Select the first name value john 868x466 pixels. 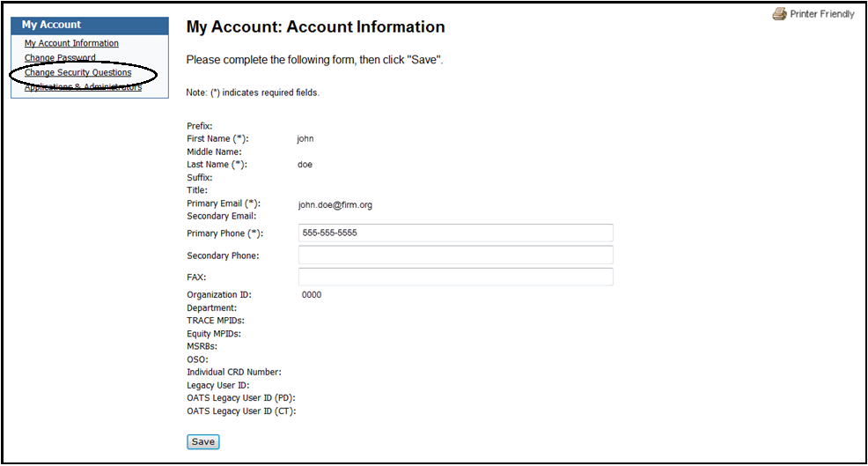click(305, 139)
